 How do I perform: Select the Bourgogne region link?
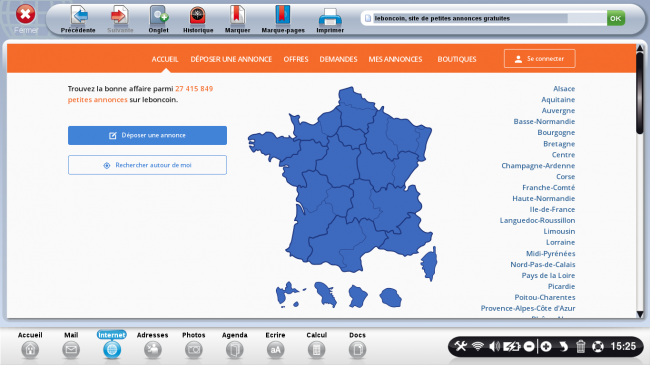[556, 133]
